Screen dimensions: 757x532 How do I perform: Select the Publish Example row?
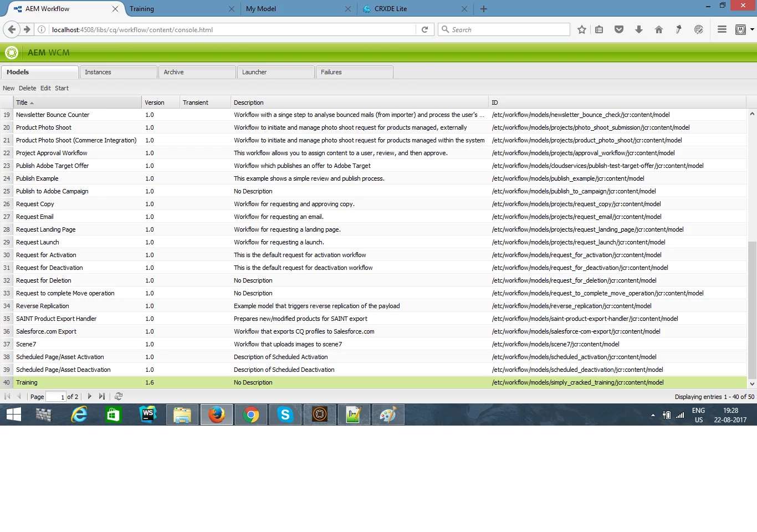[x=374, y=178]
